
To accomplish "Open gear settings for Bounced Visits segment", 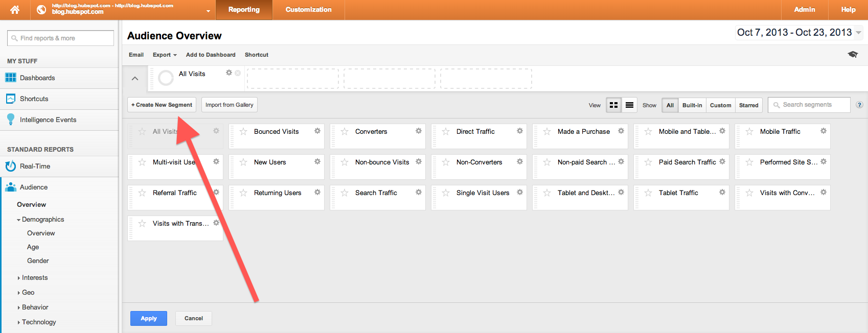I will [x=317, y=131].
